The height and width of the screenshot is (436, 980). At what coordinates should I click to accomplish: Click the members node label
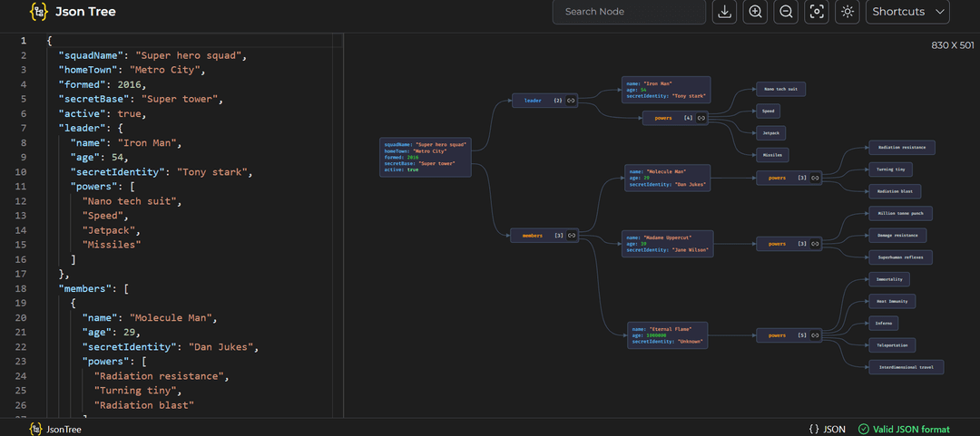point(533,236)
